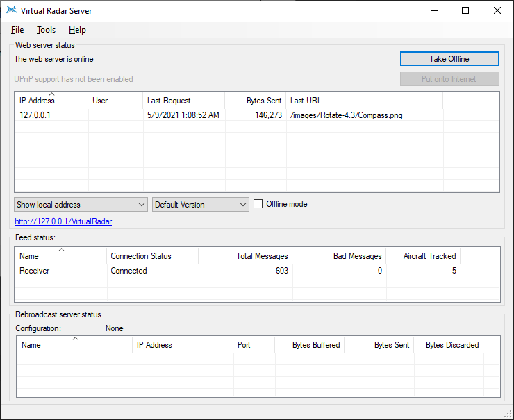Sort web connections by IP Address column
Image resolution: width=514 pixels, height=420 pixels.
click(51, 100)
